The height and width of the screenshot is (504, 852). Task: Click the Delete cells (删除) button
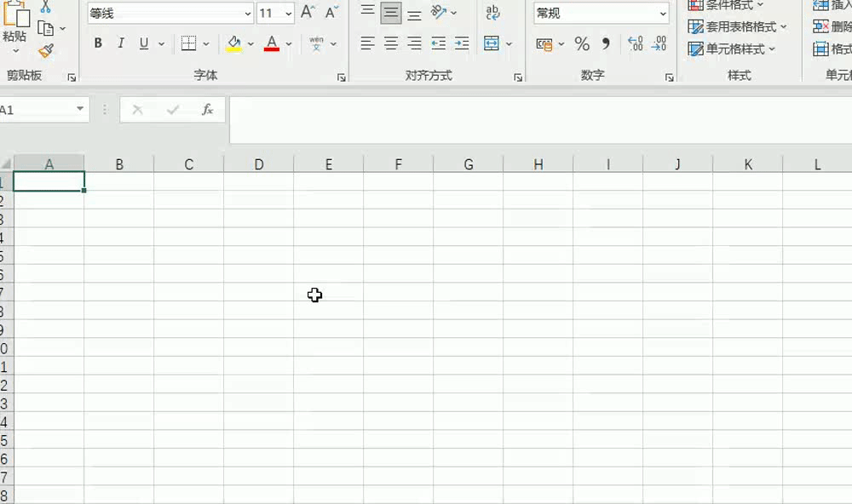[x=832, y=26]
